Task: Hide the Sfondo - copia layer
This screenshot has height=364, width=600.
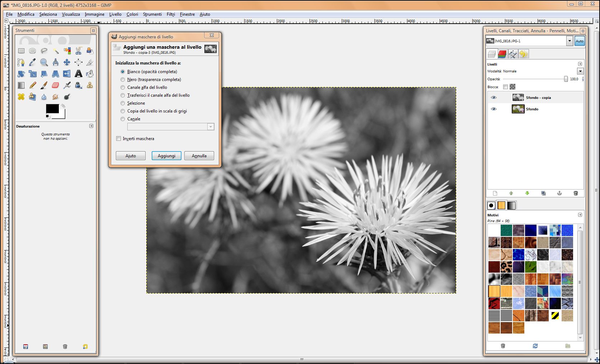Action: [494, 97]
